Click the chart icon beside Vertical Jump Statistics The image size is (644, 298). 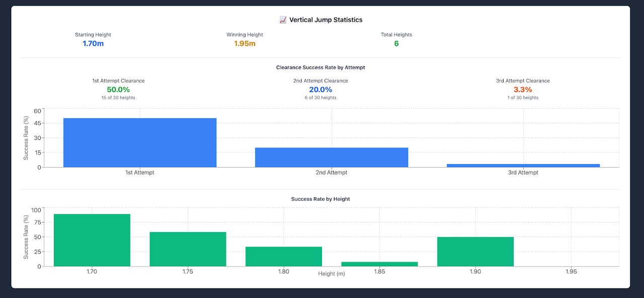tap(283, 20)
